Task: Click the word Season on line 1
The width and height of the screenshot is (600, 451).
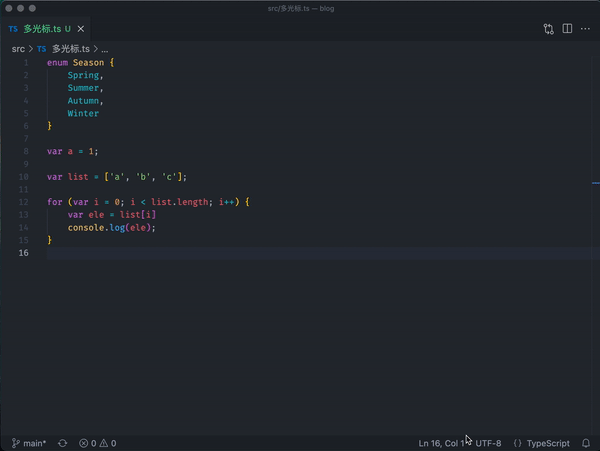Action: [x=88, y=62]
